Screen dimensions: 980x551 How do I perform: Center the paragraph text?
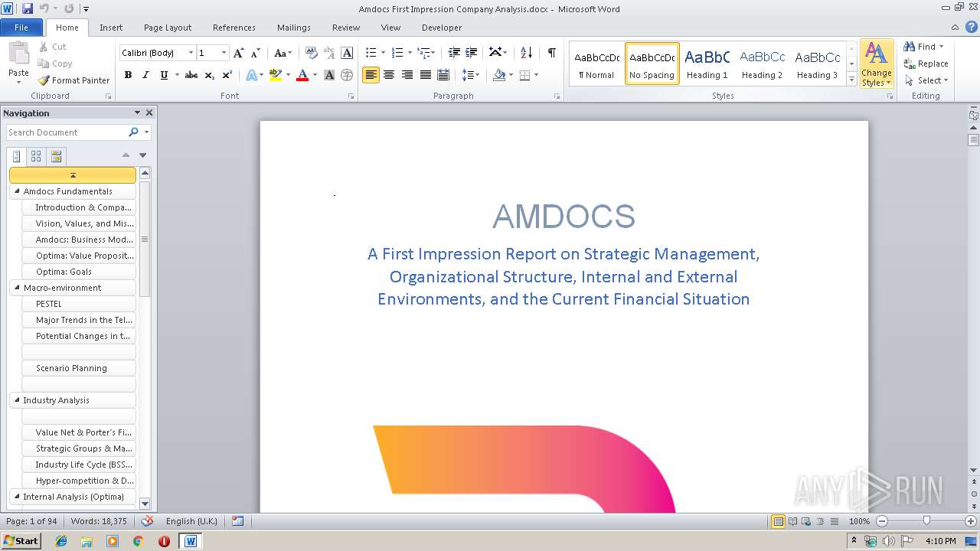coord(389,75)
